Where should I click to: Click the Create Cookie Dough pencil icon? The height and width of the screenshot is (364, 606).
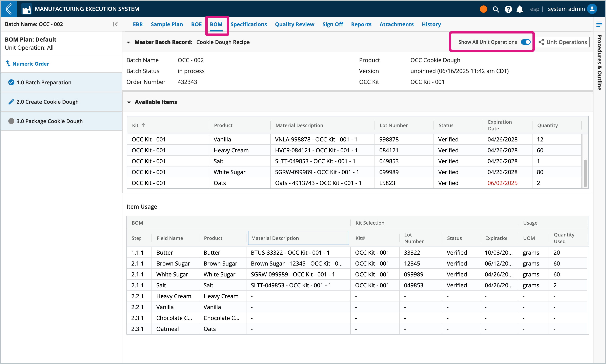(11, 102)
